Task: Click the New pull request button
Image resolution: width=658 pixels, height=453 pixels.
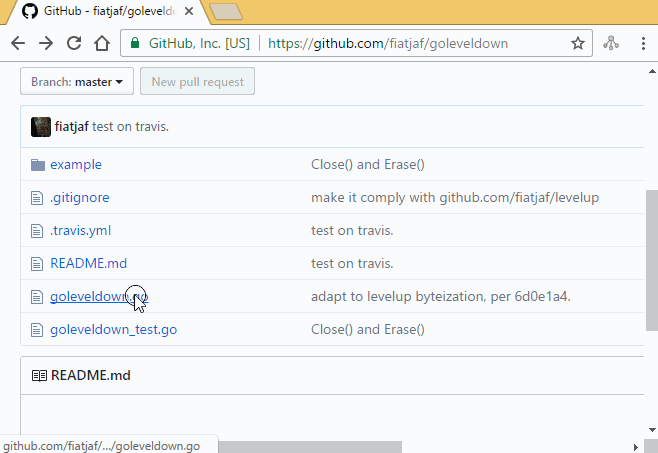Action: click(197, 81)
